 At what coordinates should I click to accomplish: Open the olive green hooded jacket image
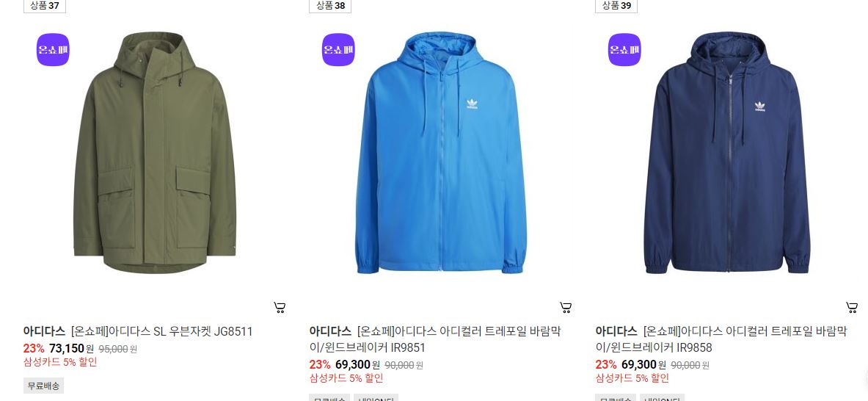(x=155, y=153)
